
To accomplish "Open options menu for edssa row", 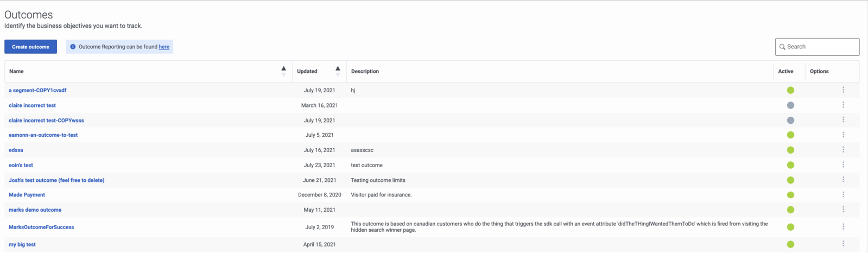I will coord(843,150).
